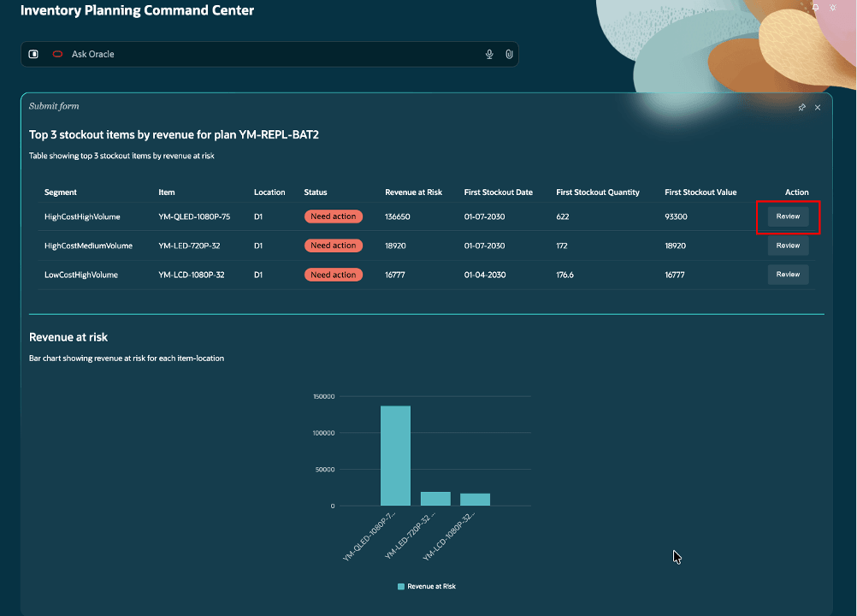Click the Location column header
Viewport: 857px width, 616px height.
(x=269, y=192)
